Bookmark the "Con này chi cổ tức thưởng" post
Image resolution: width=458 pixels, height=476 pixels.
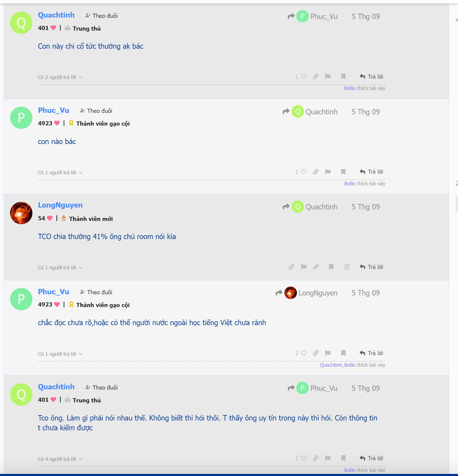(x=343, y=77)
